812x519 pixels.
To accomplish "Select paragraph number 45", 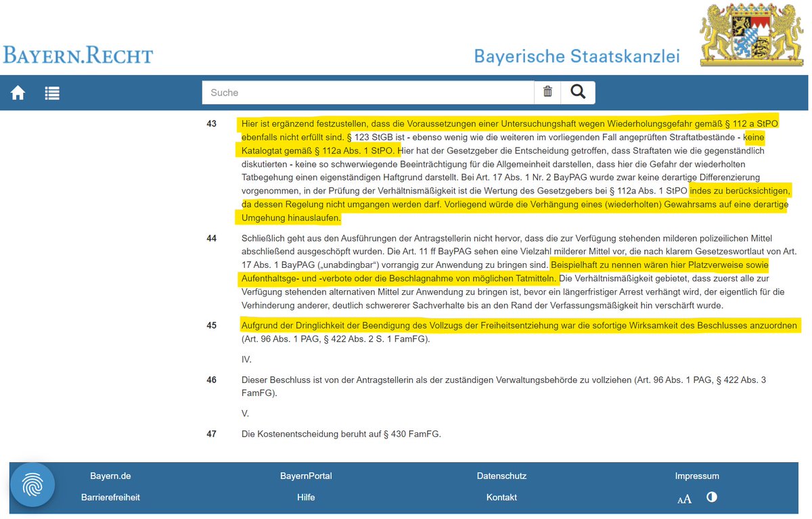I will [x=212, y=325].
